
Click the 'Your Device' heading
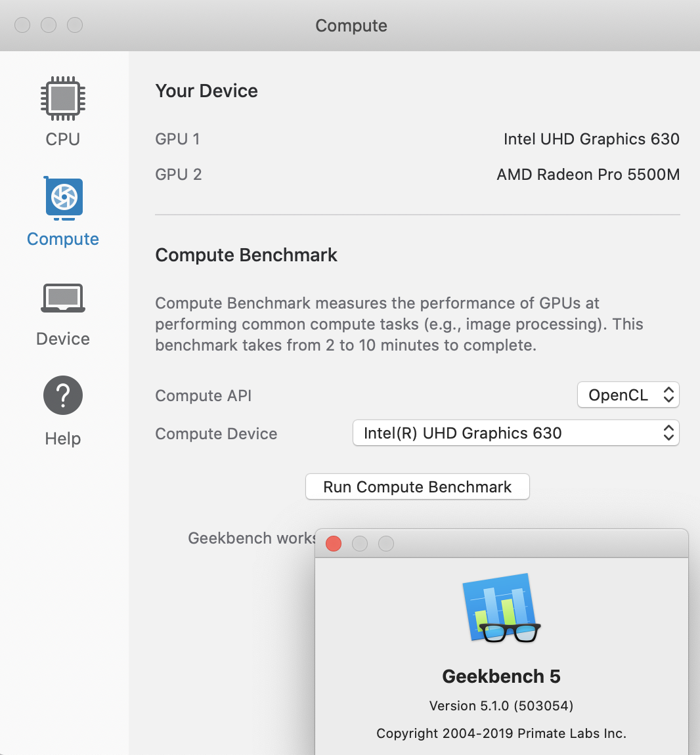[206, 91]
